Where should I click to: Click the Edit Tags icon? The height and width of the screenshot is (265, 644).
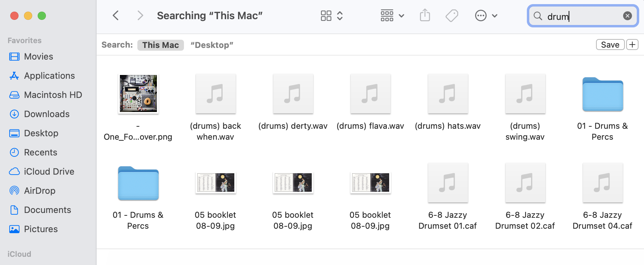click(451, 15)
